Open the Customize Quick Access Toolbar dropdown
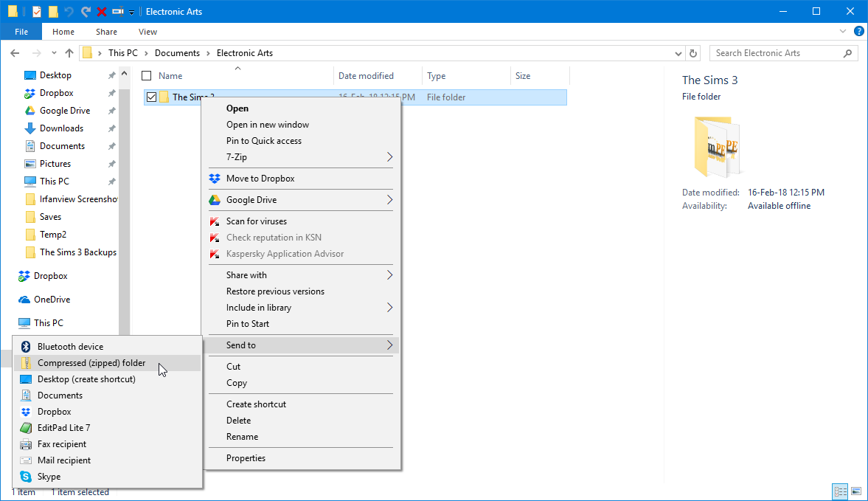The image size is (868, 501). (x=132, y=12)
